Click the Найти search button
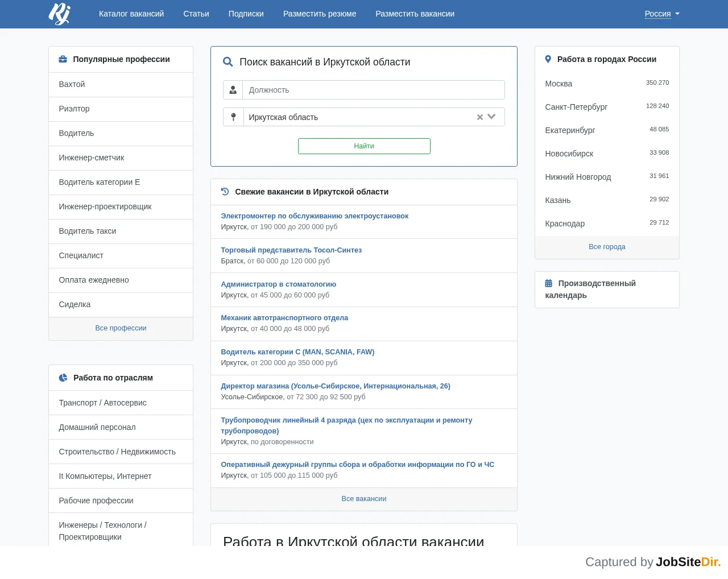 (x=364, y=146)
